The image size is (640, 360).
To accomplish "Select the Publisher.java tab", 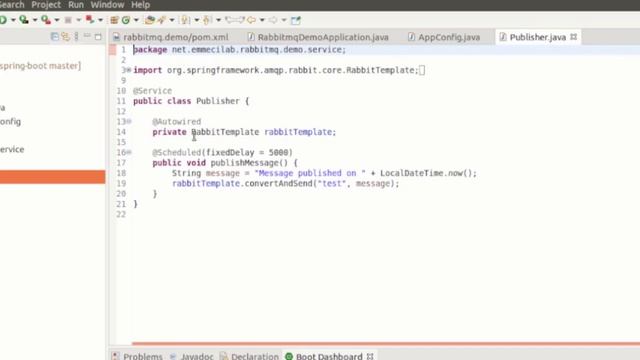I will (x=538, y=37).
